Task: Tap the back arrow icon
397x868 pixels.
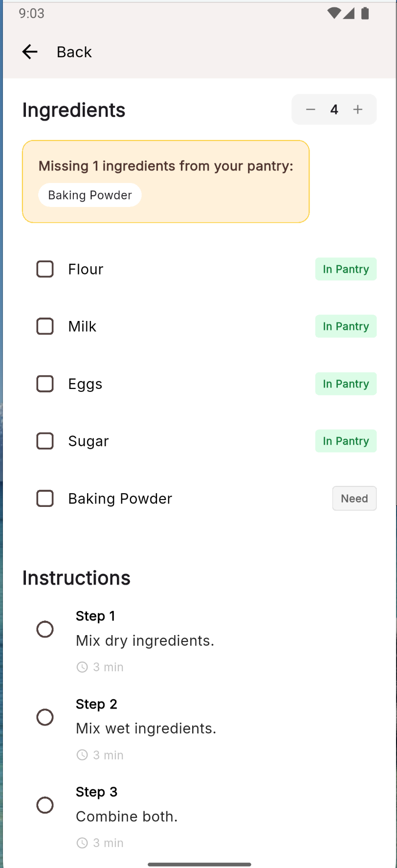Action: (x=30, y=51)
